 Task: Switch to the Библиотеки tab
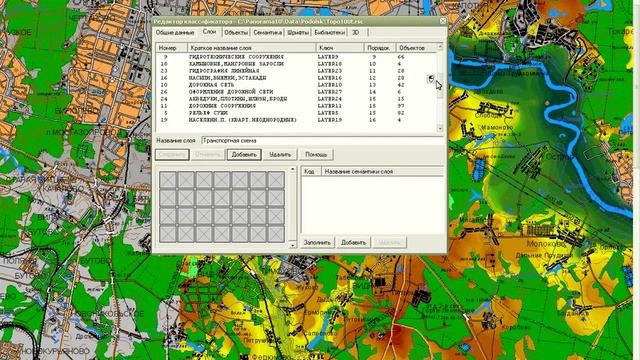(329, 32)
